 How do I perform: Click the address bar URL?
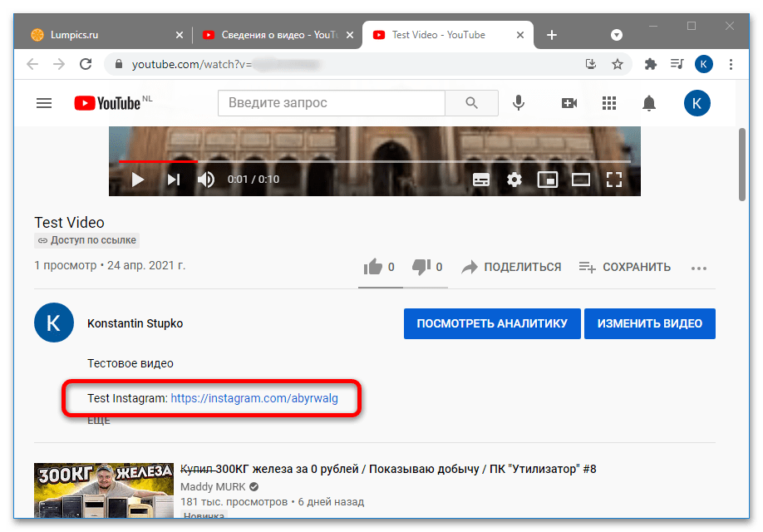225,64
